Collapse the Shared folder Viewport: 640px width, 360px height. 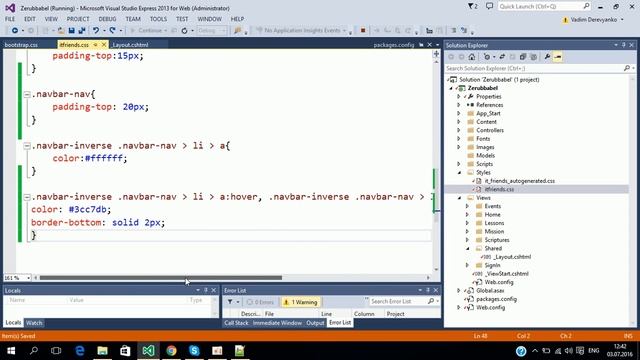click(x=468, y=249)
